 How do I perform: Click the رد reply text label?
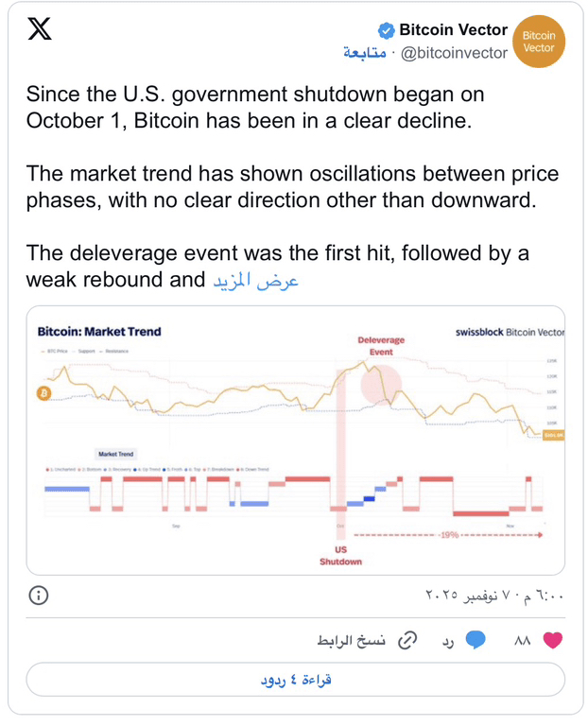coord(449,641)
